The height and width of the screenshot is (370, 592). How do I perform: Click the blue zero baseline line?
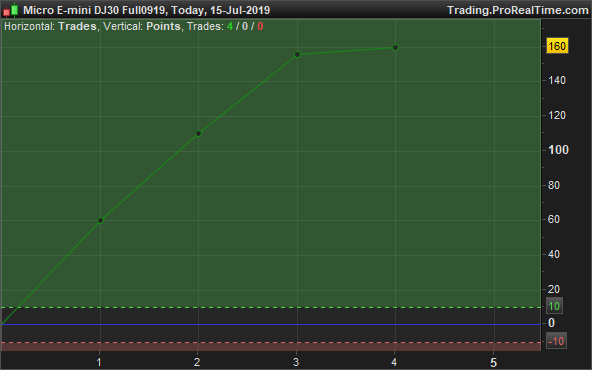point(271,324)
